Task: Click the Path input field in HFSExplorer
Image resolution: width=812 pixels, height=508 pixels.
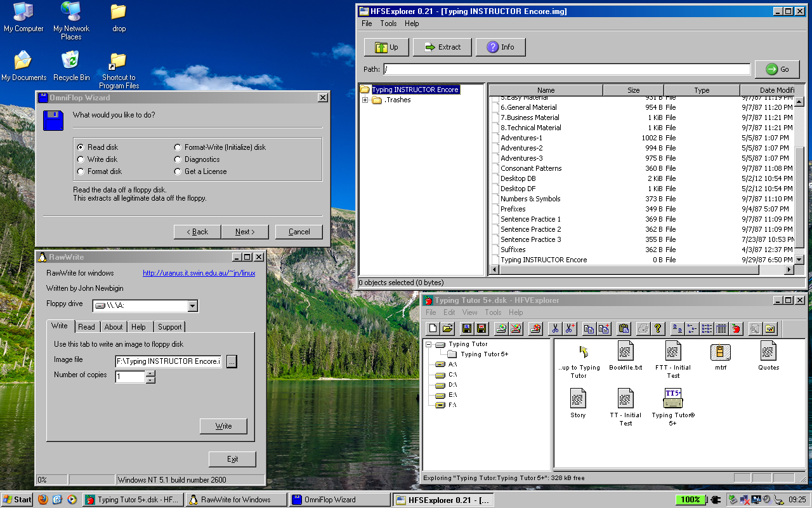Action: tap(566, 69)
